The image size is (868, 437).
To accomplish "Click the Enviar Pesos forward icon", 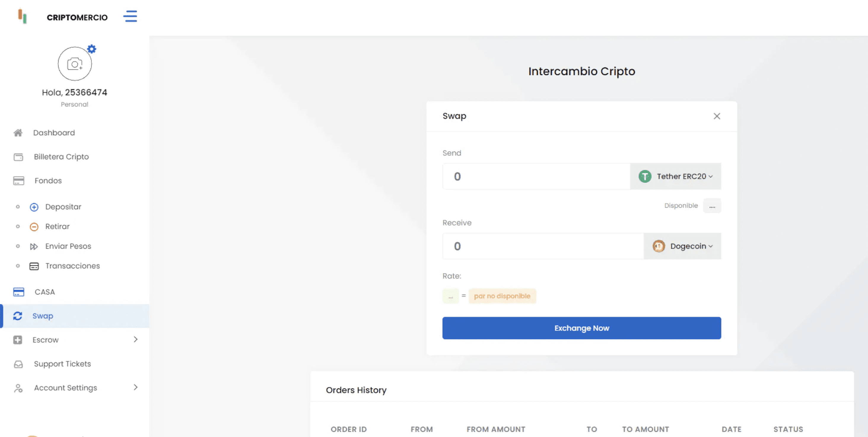I will (x=34, y=246).
